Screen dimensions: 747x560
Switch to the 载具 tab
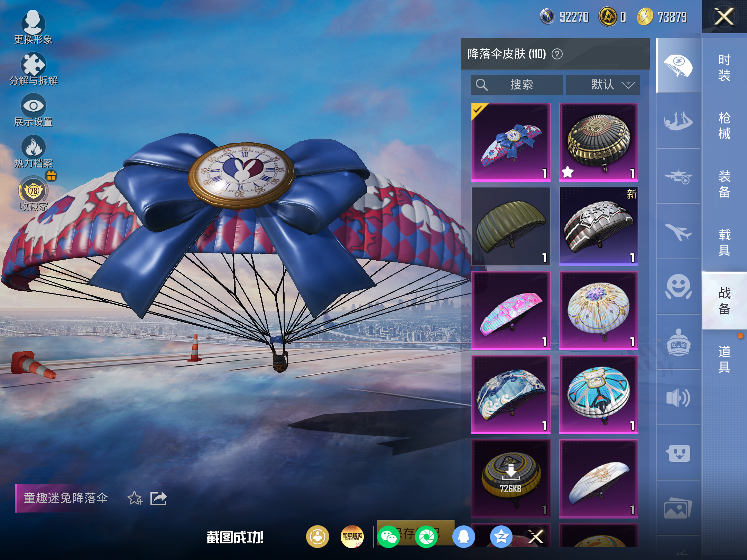tap(724, 242)
